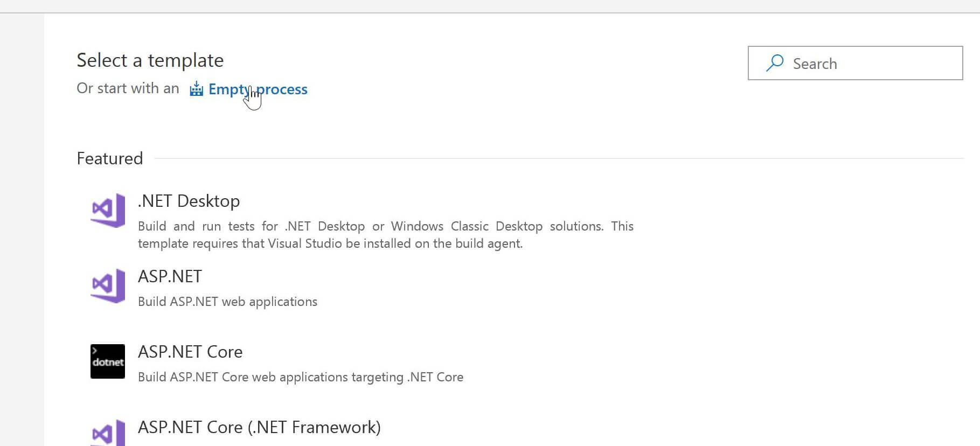Select ASP.NET Core (.NET Framework) template title
The image size is (980, 446).
tap(259, 427)
